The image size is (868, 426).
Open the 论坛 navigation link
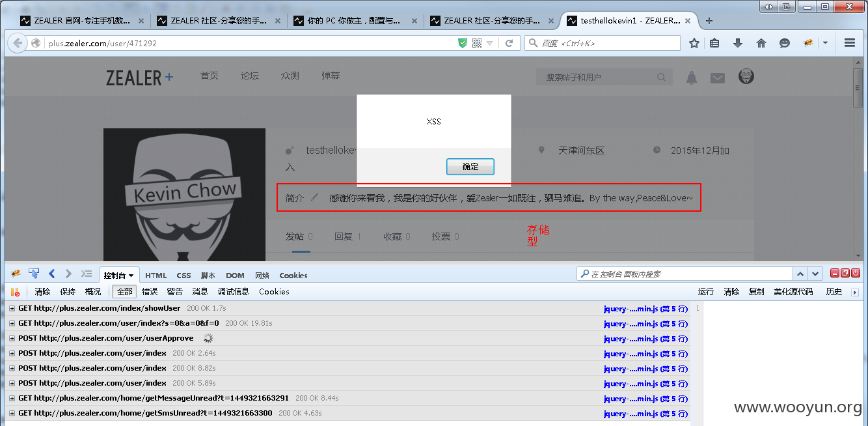(250, 76)
